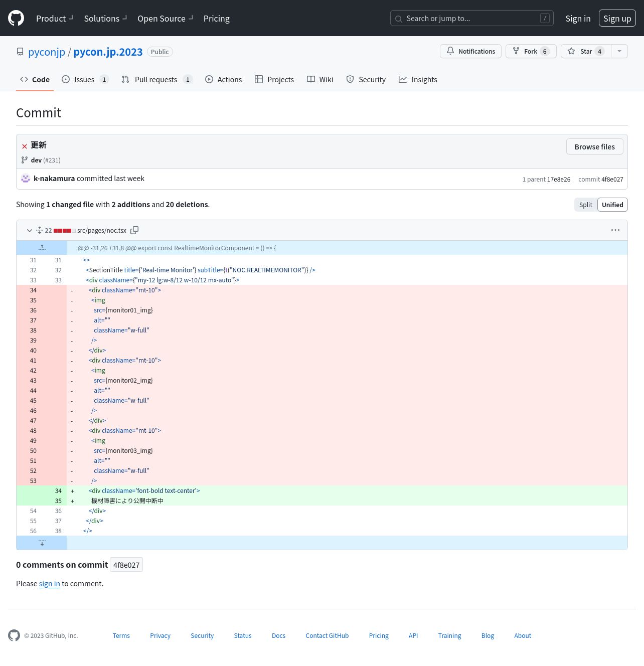
Task: Select the Unified diff view
Action: [612, 205]
